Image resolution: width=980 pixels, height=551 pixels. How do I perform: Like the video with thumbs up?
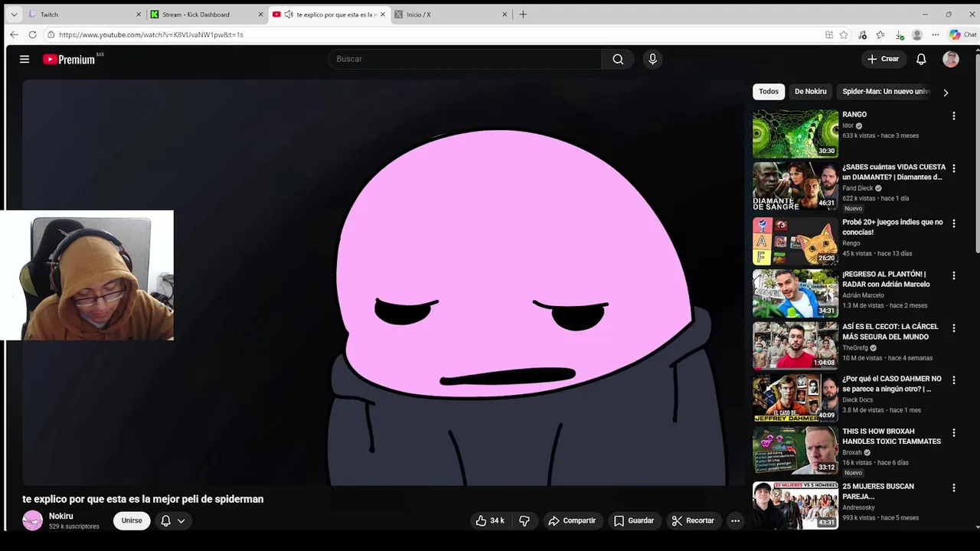490,520
